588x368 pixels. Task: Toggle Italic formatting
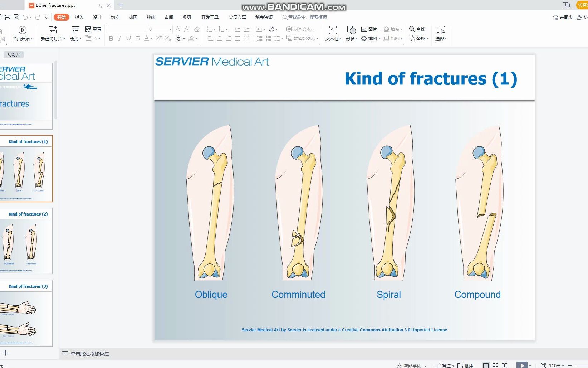[119, 39]
